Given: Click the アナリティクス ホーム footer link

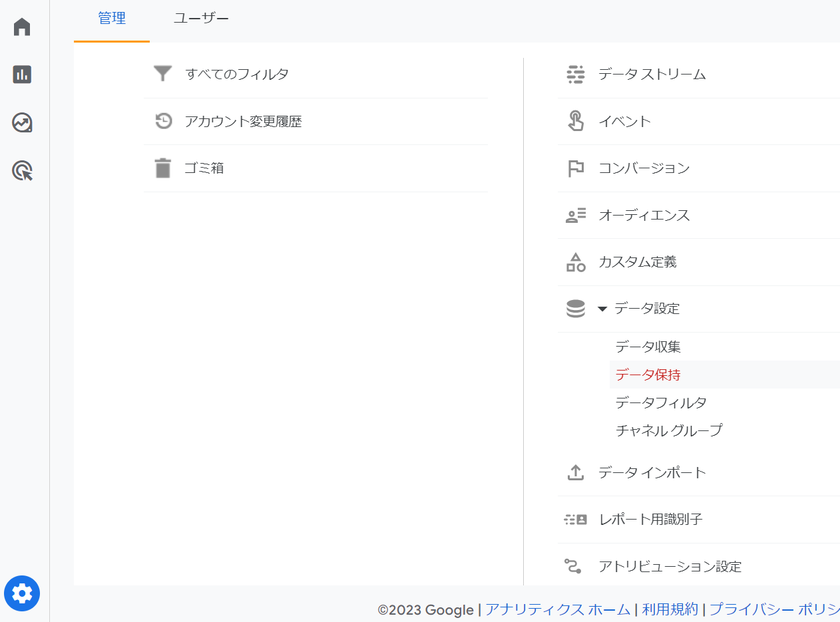Looking at the screenshot, I should click(x=558, y=609).
